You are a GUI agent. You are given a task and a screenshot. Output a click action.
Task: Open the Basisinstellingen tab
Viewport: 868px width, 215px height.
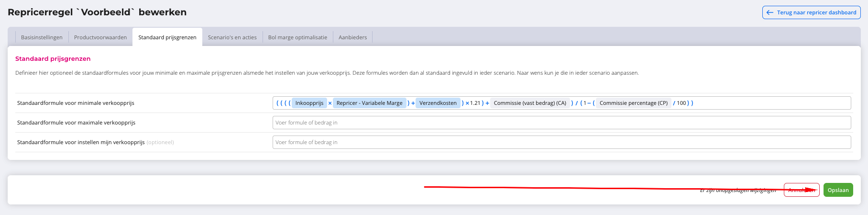42,37
